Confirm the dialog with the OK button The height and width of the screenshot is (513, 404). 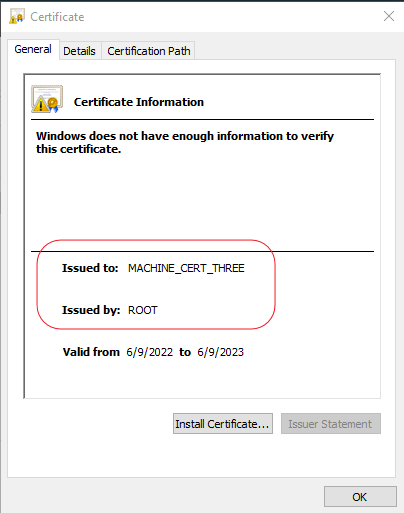360,497
